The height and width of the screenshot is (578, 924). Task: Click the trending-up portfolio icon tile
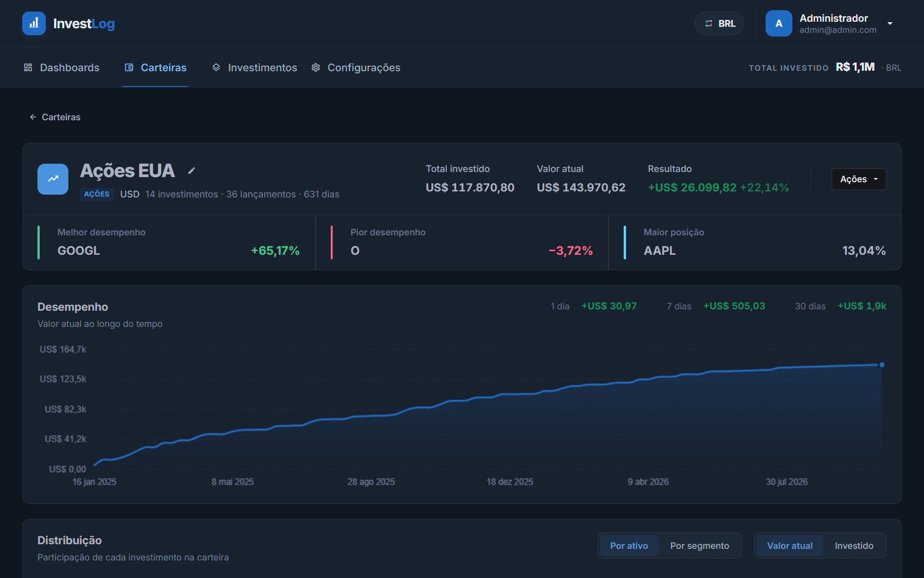pyautogui.click(x=53, y=179)
